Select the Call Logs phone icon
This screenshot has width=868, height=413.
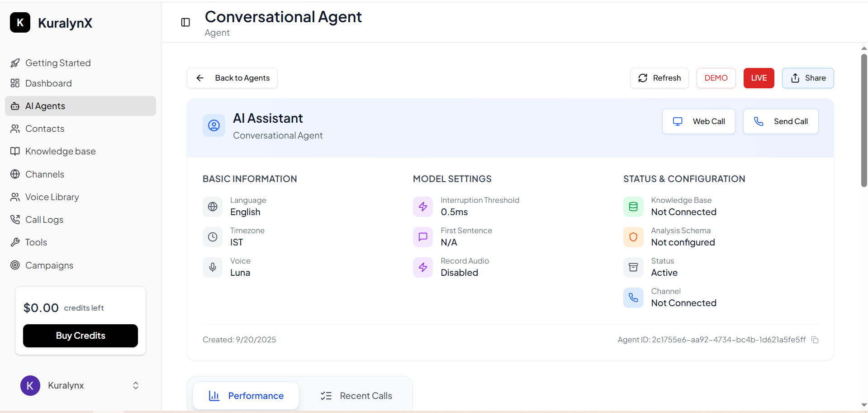(x=15, y=219)
